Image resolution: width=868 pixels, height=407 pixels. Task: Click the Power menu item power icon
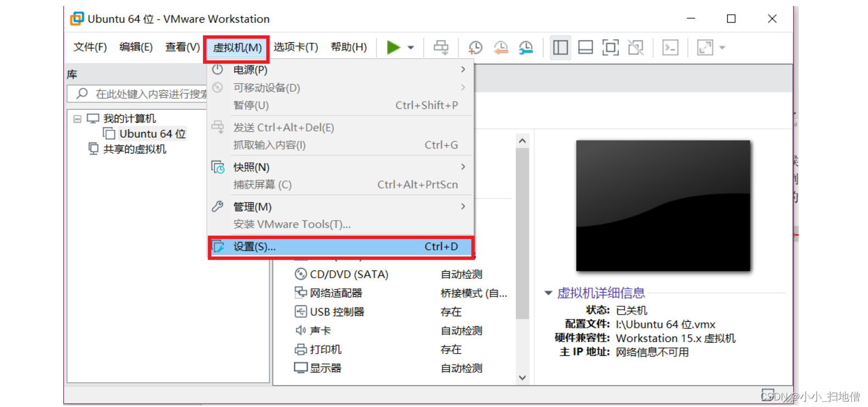[x=218, y=69]
